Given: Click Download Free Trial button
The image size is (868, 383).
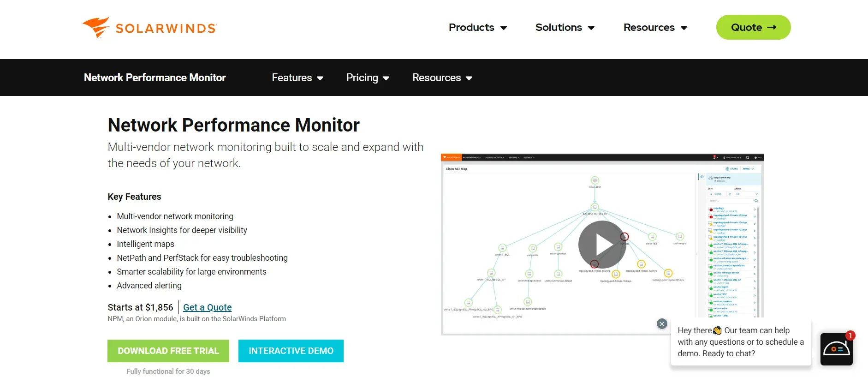Looking at the screenshot, I should (x=168, y=351).
